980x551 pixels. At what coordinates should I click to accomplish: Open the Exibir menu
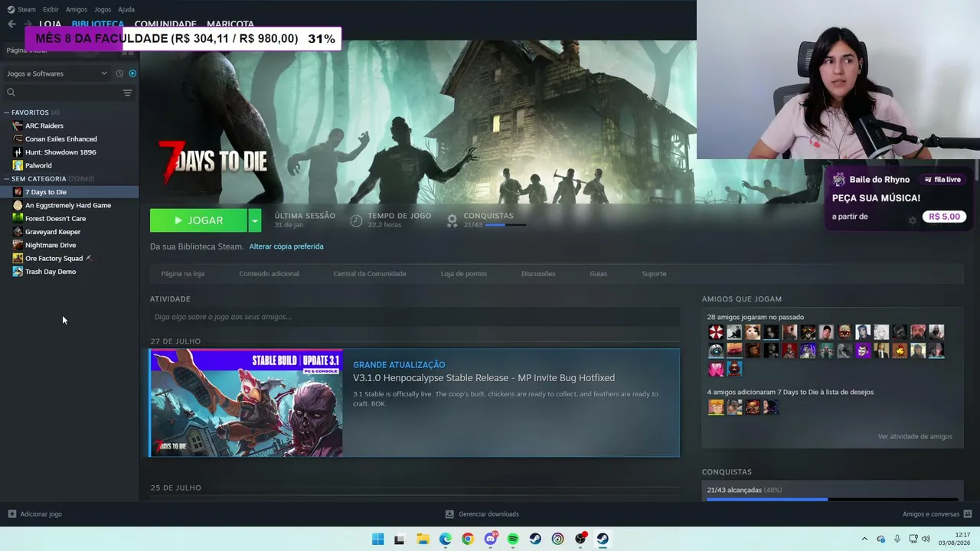51,9
